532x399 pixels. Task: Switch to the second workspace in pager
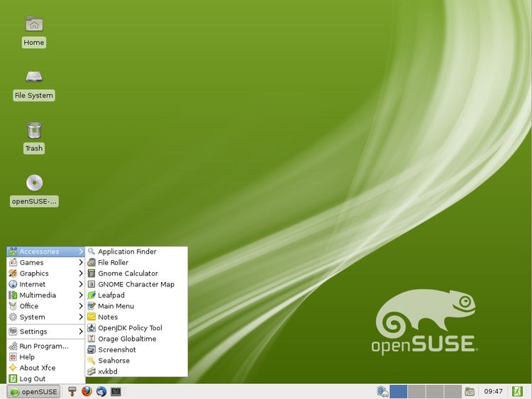pyautogui.click(x=416, y=391)
